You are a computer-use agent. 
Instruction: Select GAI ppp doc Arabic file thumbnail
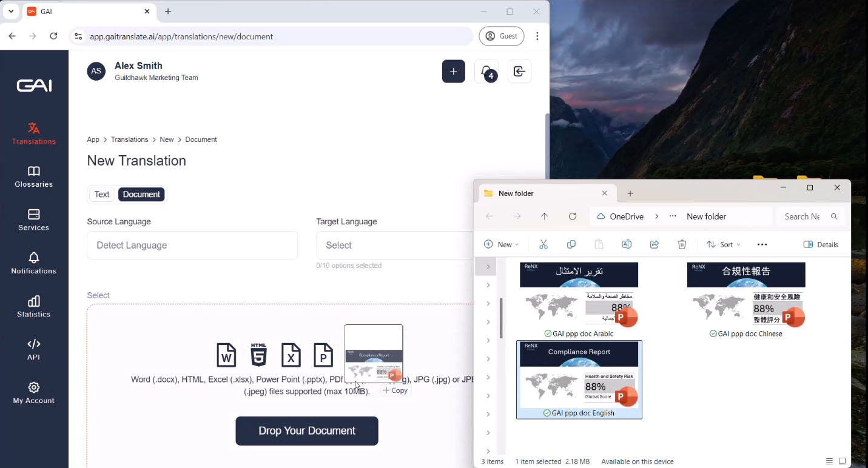[579, 295]
